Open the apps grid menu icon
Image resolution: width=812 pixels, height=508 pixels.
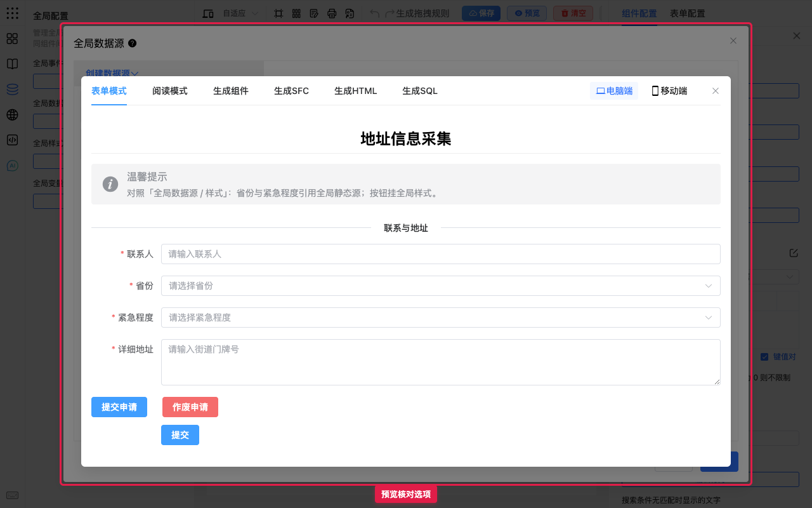point(12,13)
